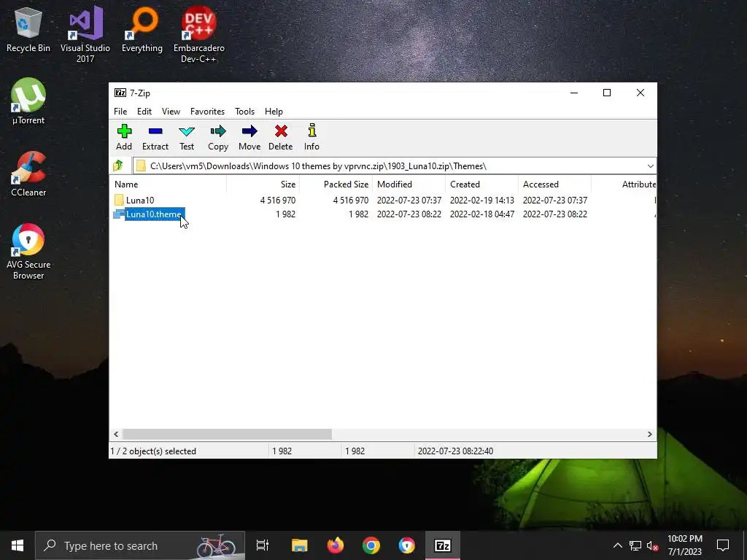Screen dimensions: 747x560
Task: Sort by Accessed column header
Action: 554,184
